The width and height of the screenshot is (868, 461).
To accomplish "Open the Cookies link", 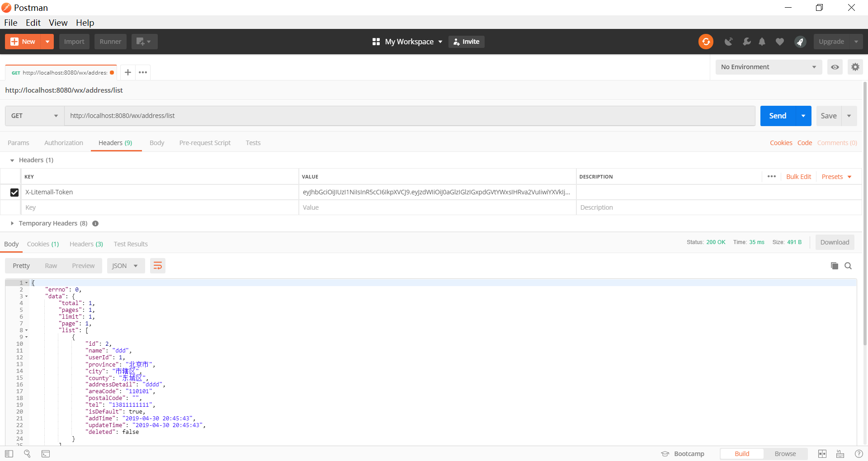I will tap(781, 143).
